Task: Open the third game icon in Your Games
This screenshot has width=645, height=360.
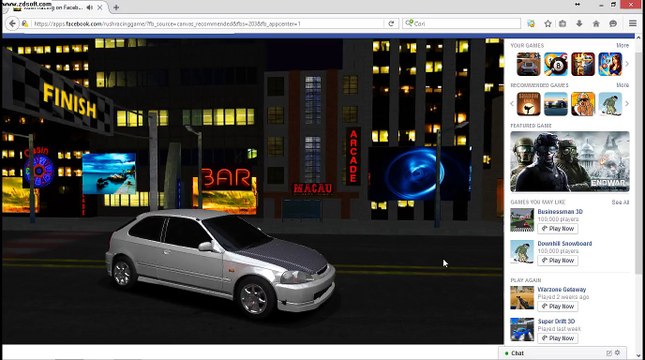Action: pyautogui.click(x=583, y=64)
